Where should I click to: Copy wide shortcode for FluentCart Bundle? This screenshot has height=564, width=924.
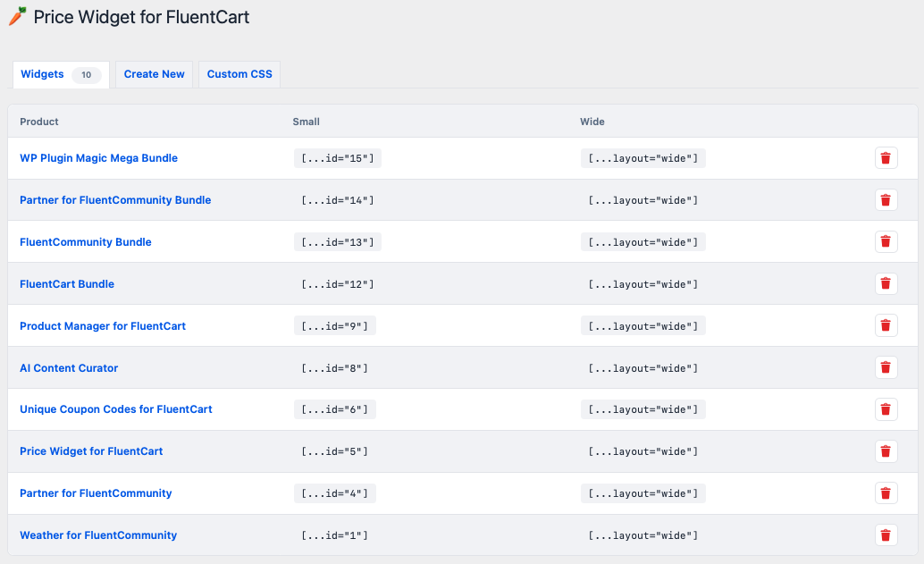[x=643, y=284]
